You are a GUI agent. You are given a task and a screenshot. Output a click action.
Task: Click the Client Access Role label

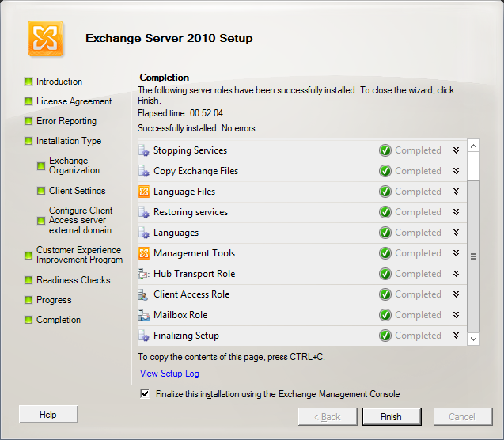191,294
